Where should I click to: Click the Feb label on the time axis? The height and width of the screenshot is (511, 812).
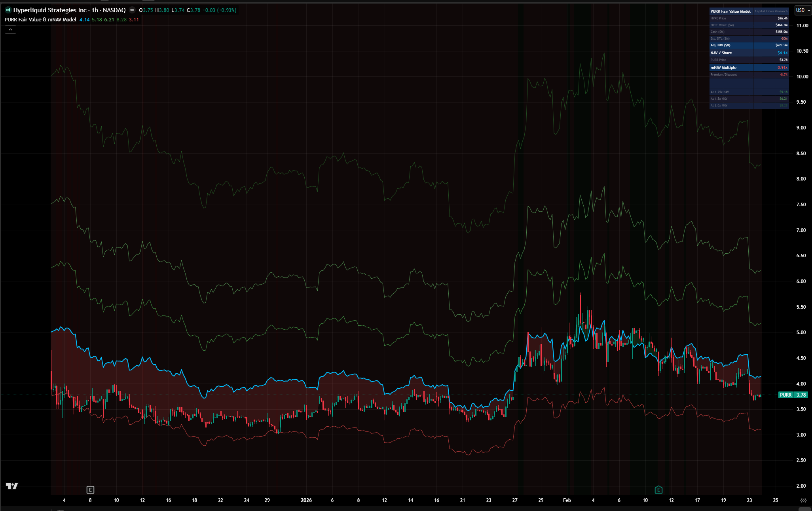pos(567,500)
